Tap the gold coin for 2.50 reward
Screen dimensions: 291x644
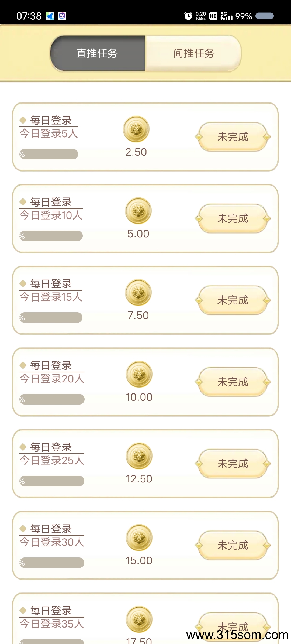(x=136, y=129)
